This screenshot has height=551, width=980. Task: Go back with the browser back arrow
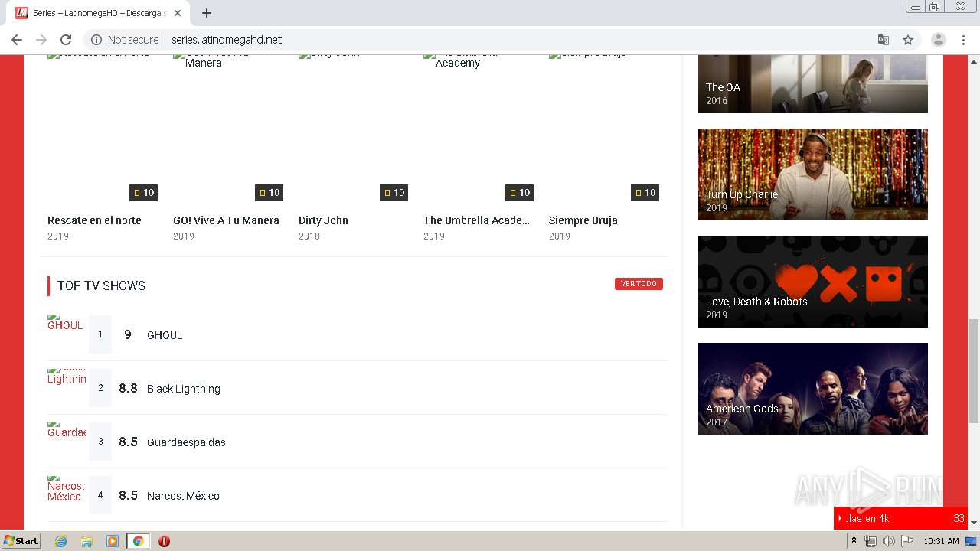pyautogui.click(x=17, y=40)
